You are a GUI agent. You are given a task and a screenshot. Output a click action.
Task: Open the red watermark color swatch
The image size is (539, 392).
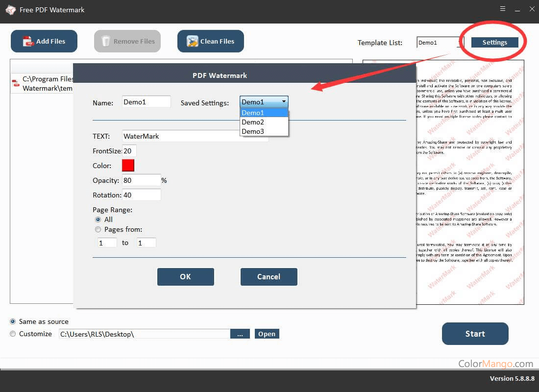[128, 166]
